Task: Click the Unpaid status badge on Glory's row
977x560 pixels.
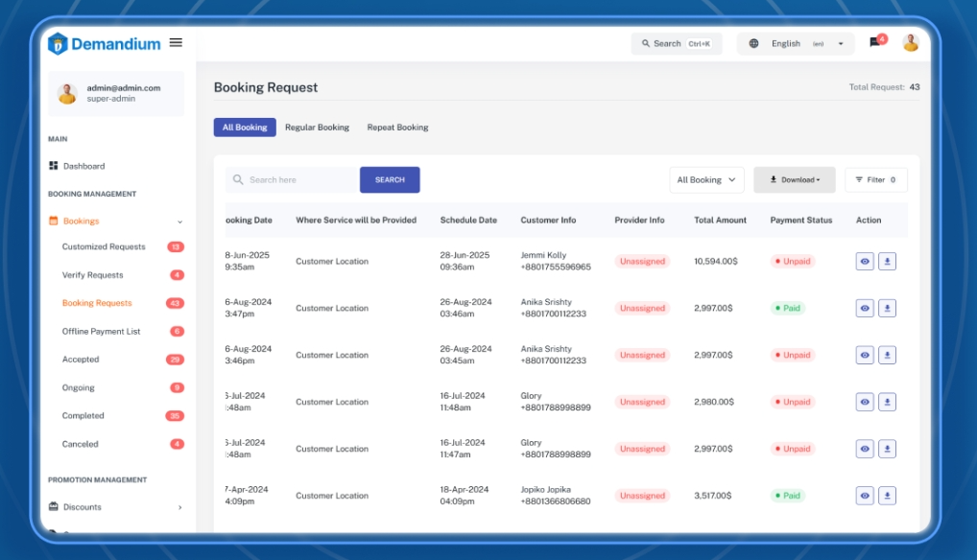Action: coord(791,401)
